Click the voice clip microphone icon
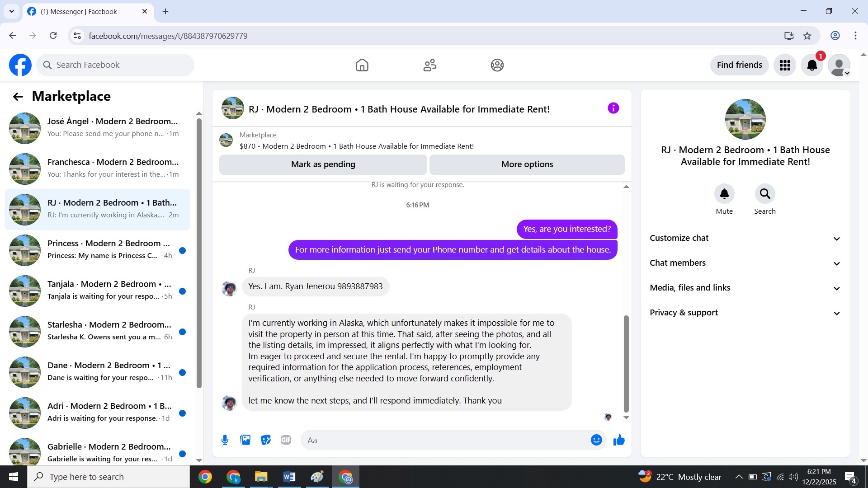This screenshot has height=488, width=868. [225, 440]
